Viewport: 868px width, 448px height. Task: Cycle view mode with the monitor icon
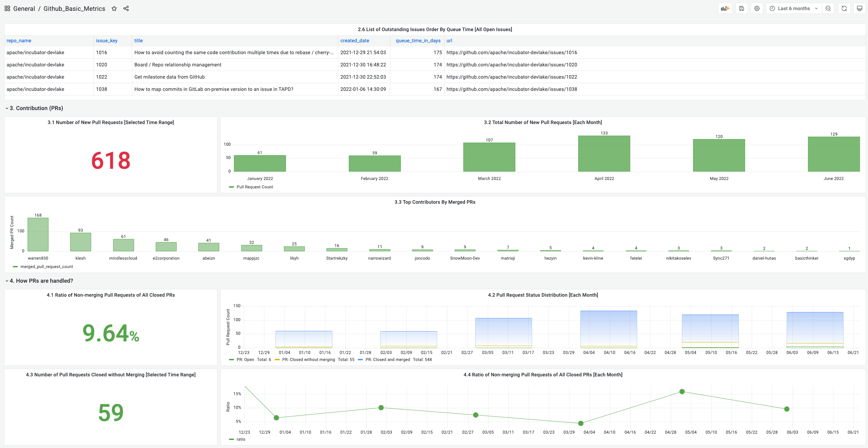860,8
